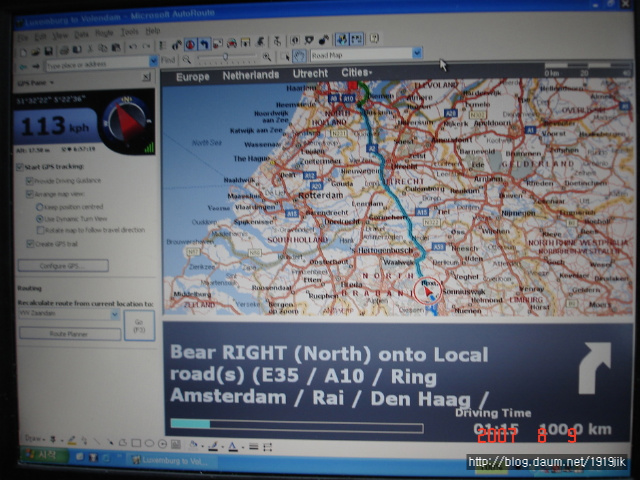Toggle Create GPS trail checkbox
The image size is (640, 480).
point(30,244)
